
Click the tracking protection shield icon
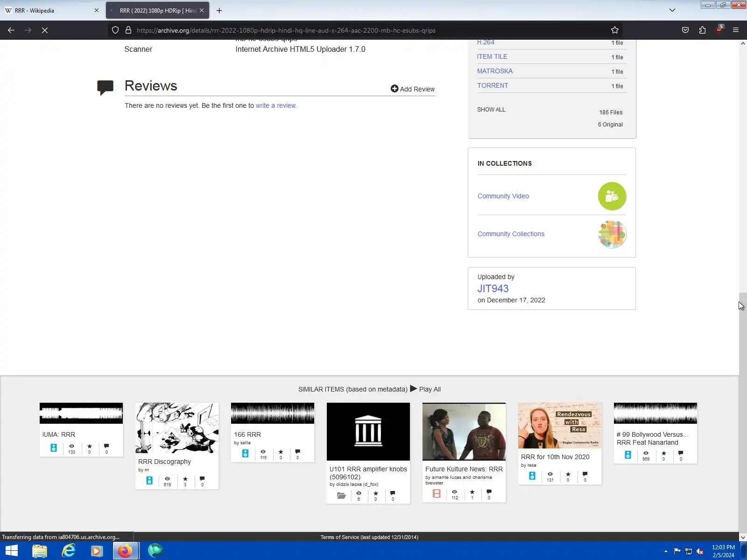point(115,30)
